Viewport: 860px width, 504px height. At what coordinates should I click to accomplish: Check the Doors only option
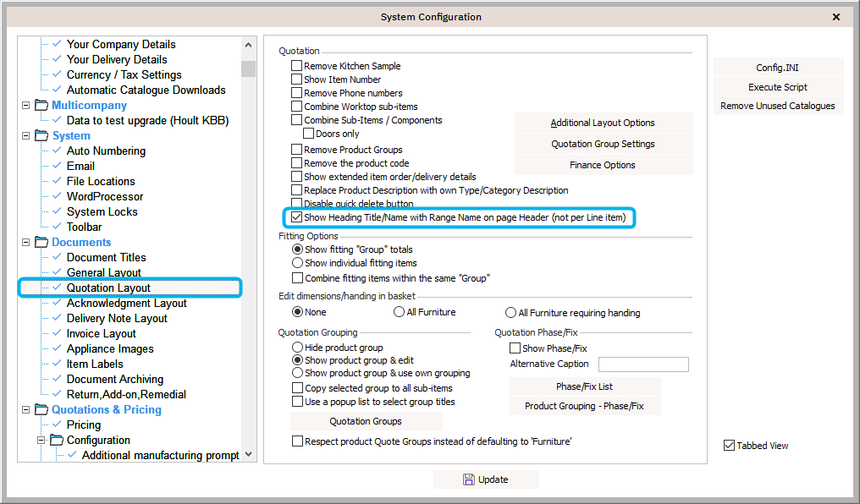[x=309, y=133]
